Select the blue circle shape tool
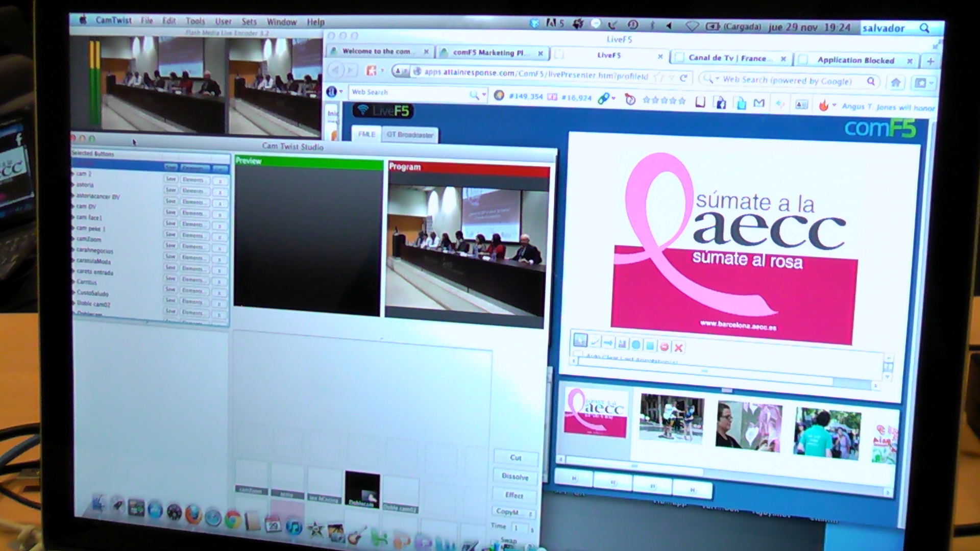Viewport: 980px width, 551px height. tap(636, 345)
